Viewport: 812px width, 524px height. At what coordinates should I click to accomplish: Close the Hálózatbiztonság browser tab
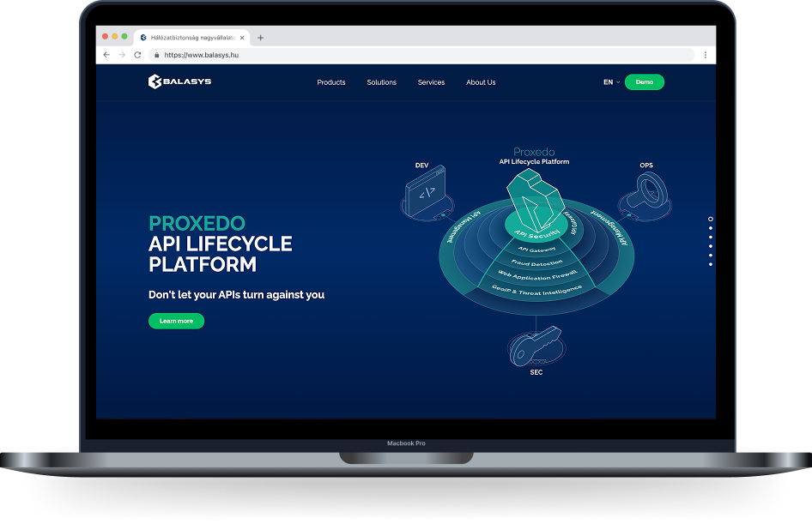click(x=242, y=38)
